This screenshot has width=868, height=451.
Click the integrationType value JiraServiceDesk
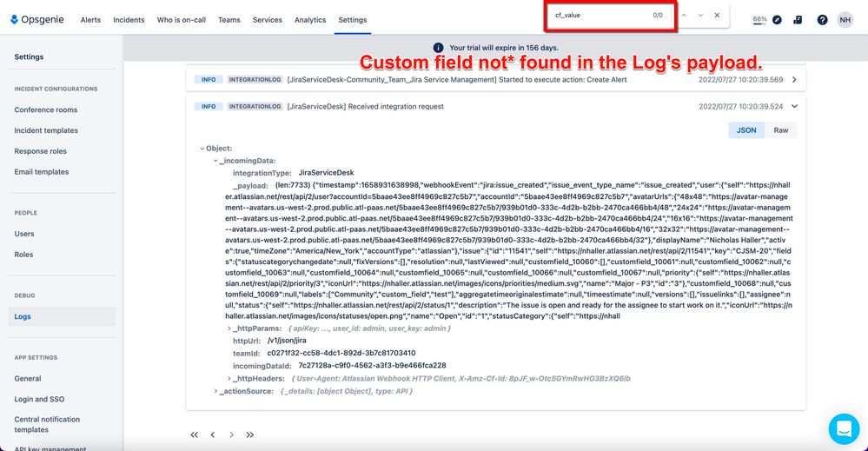326,173
